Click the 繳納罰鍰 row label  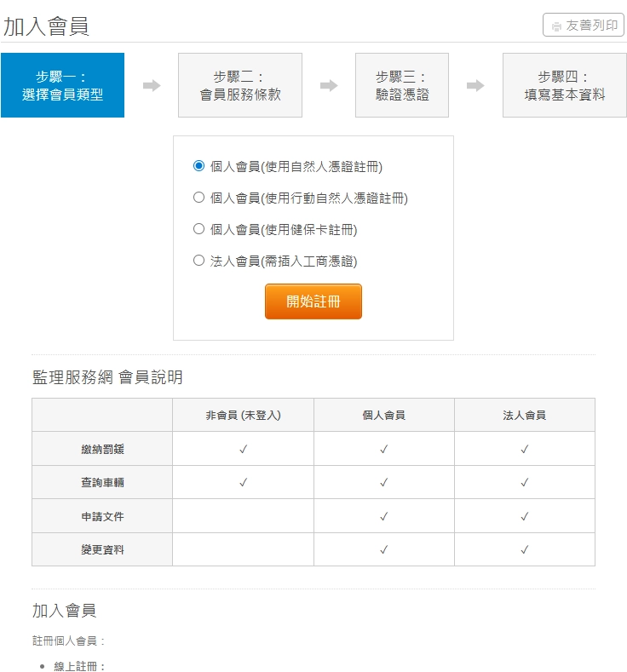click(x=102, y=449)
